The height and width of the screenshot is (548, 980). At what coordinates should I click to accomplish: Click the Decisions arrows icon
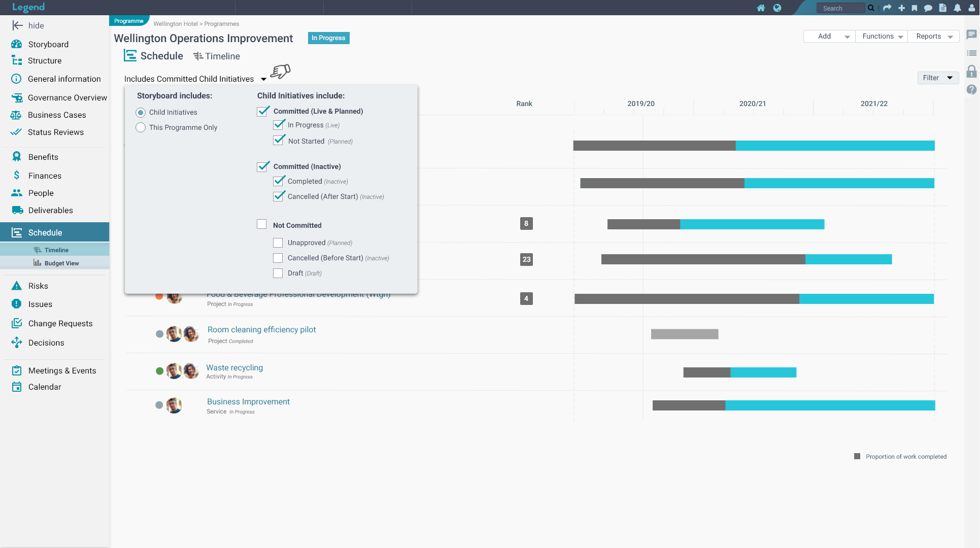click(x=17, y=342)
